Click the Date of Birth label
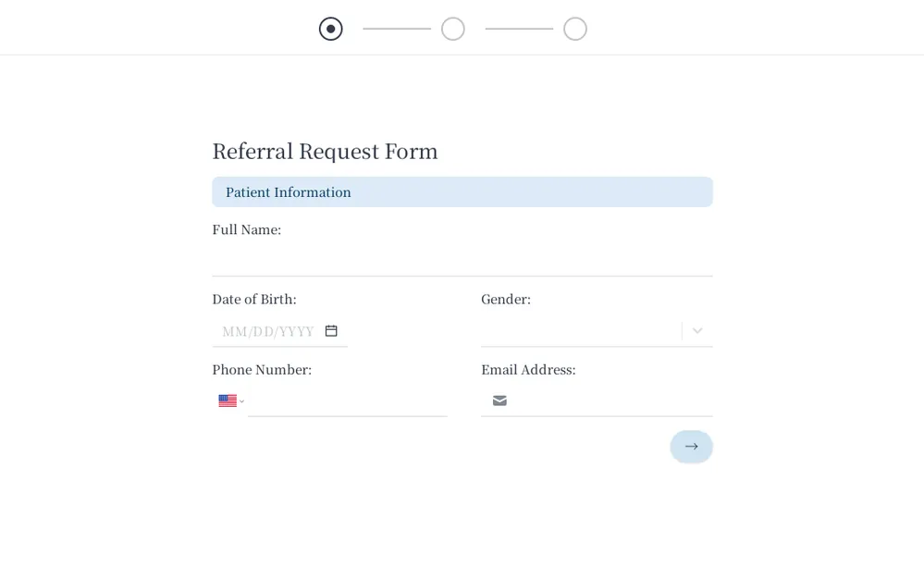The width and height of the screenshot is (924, 578). click(254, 300)
